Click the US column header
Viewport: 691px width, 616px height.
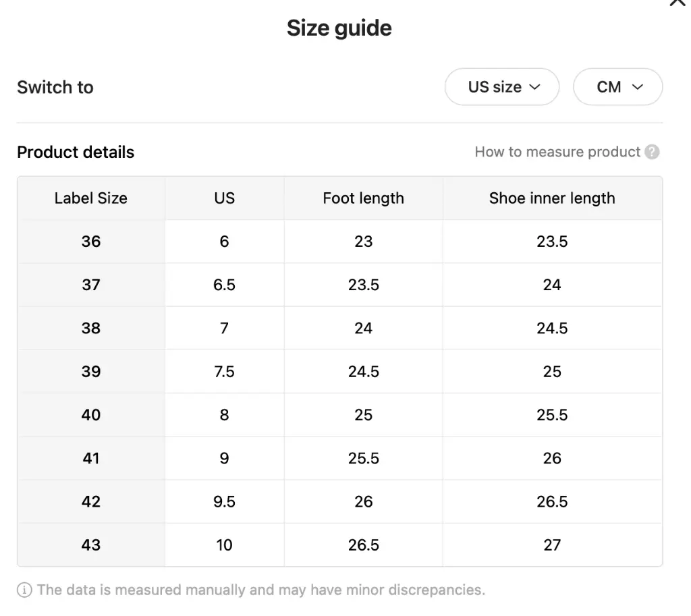[x=225, y=198]
